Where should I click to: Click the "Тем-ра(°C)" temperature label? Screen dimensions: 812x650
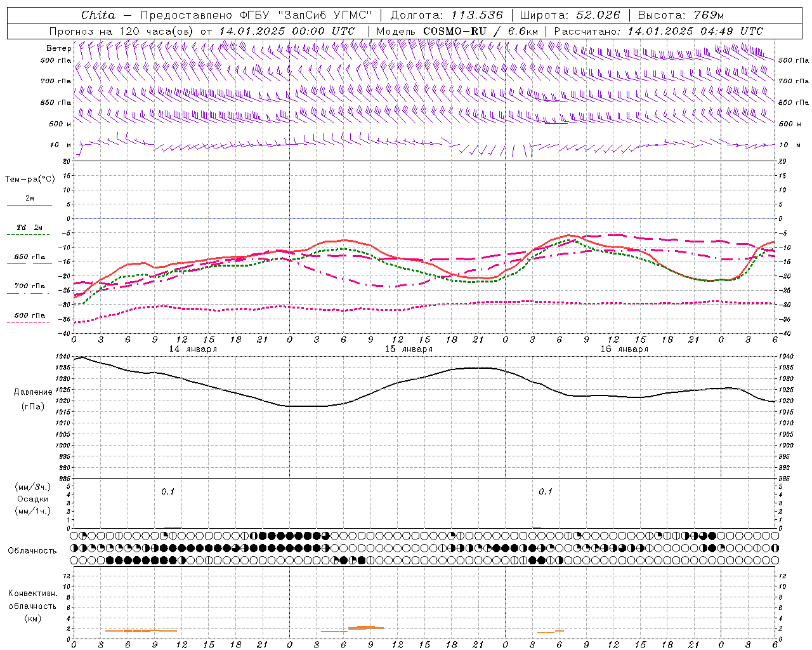click(30, 180)
